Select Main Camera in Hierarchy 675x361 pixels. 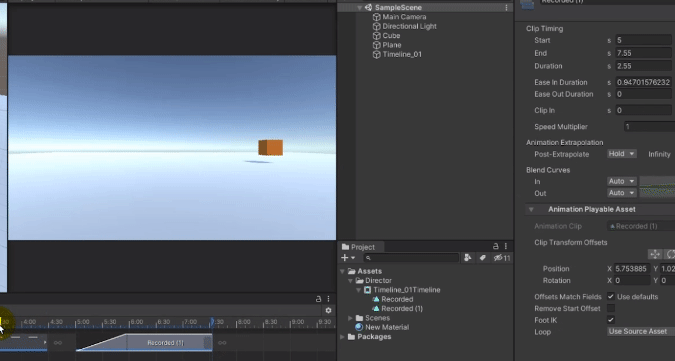tap(404, 17)
